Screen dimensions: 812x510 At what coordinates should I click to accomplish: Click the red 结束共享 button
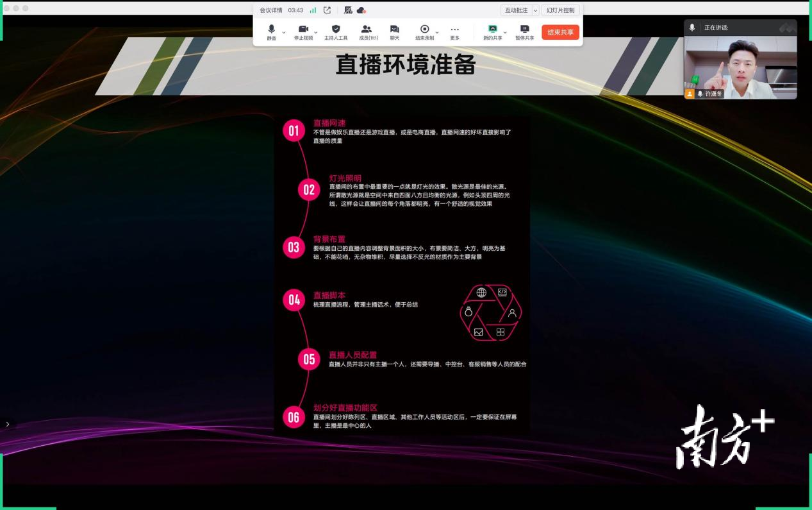pos(560,32)
